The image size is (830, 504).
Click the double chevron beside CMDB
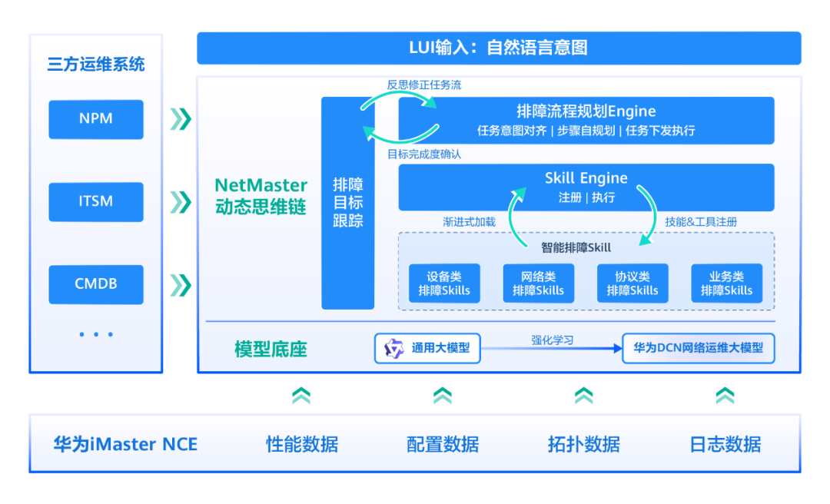click(x=181, y=285)
